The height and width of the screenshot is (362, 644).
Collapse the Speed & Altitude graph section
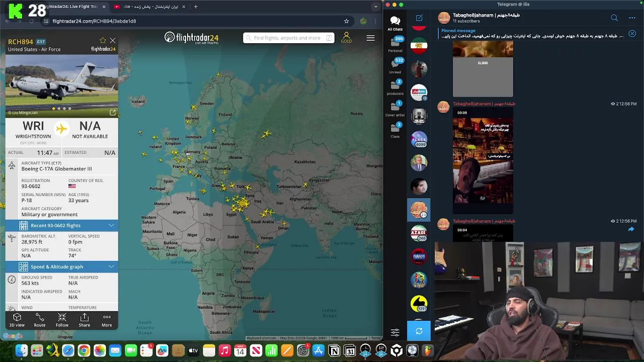tap(62, 266)
